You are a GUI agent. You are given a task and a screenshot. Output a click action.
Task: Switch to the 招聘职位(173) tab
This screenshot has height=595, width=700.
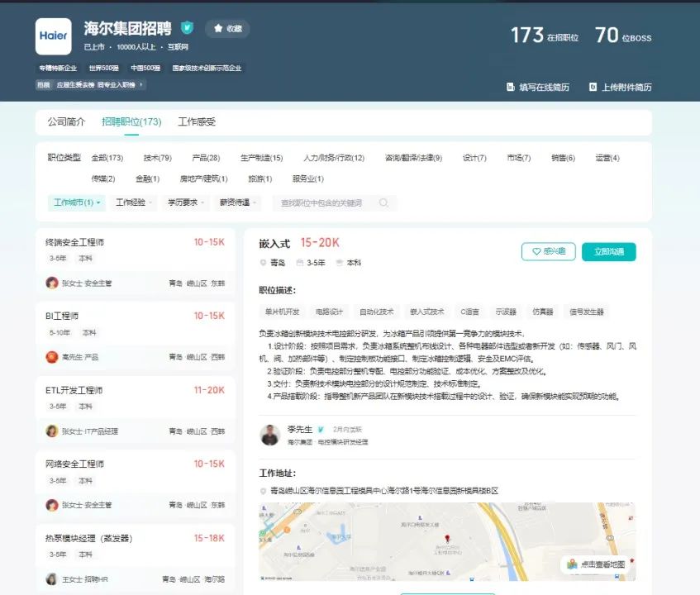click(x=131, y=121)
